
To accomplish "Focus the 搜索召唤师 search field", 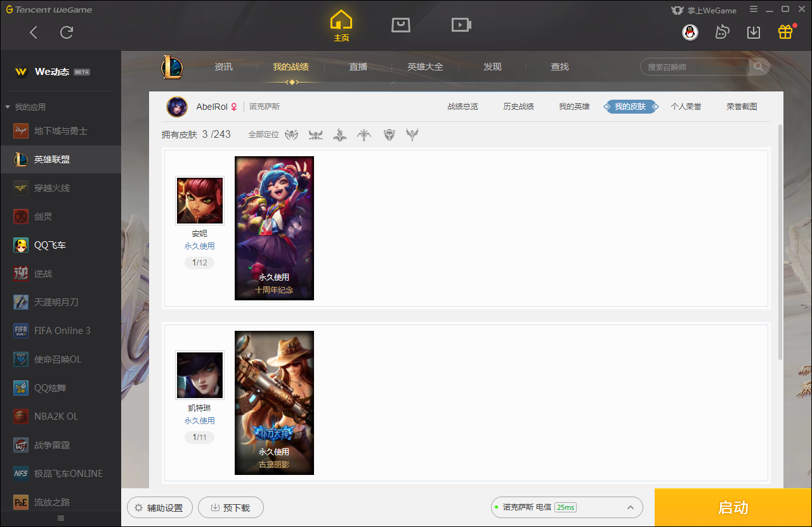I will (695, 67).
